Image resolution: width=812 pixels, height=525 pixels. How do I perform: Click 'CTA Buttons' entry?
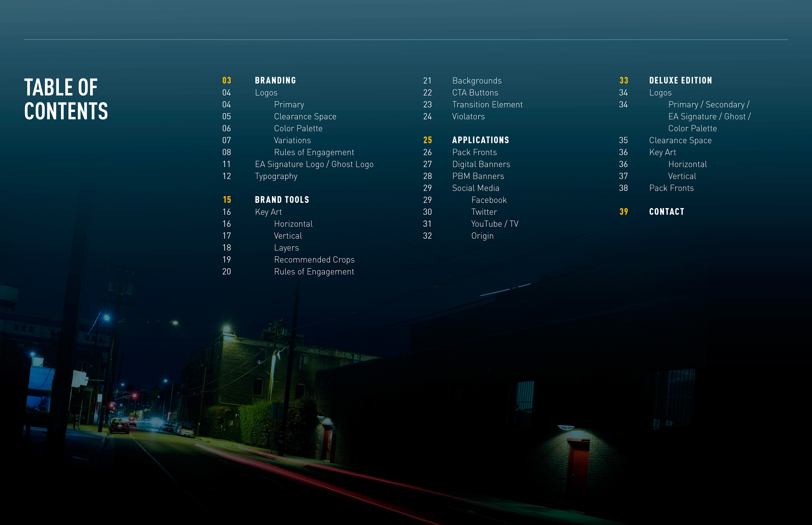click(475, 92)
